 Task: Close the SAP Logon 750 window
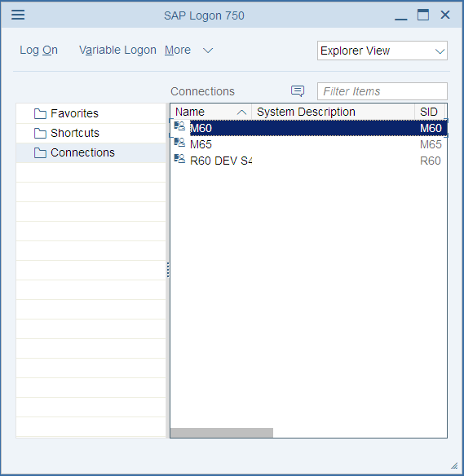(x=445, y=15)
